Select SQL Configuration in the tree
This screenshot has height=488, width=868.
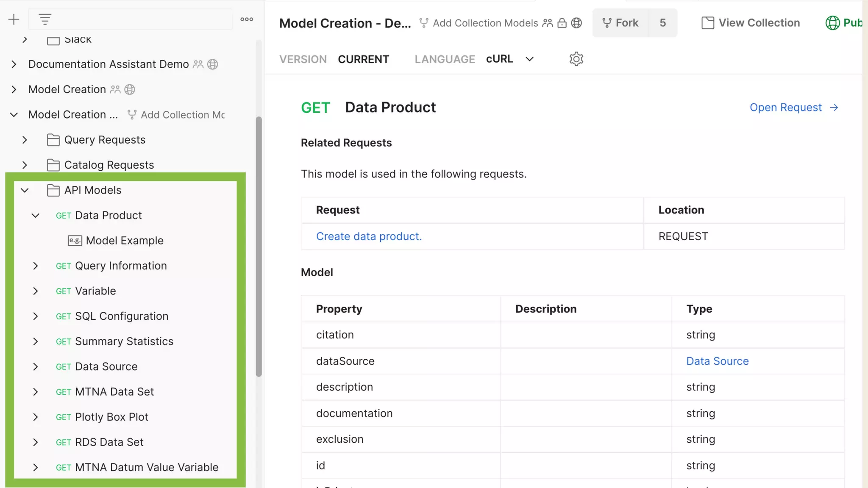pyautogui.click(x=121, y=316)
